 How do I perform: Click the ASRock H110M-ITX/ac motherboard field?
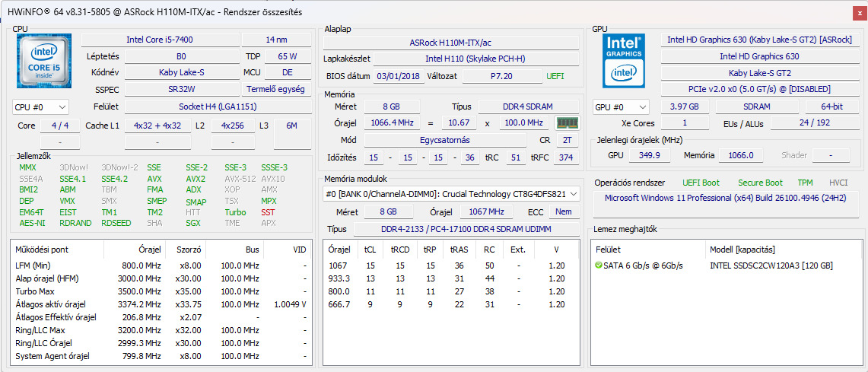[x=451, y=43]
